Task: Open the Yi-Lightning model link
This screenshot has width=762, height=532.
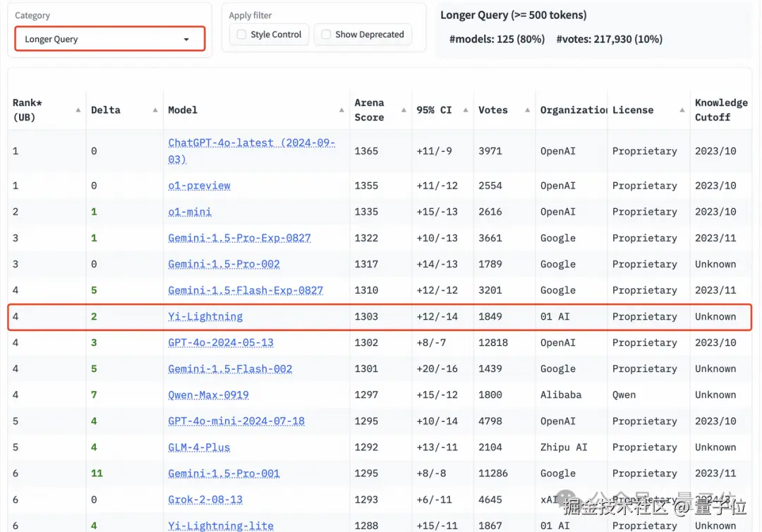Action: 205,317
